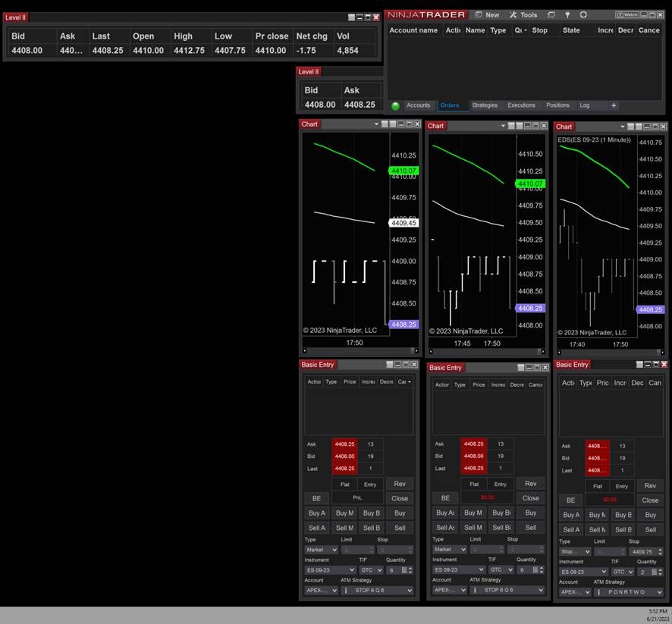Screen dimensions: 672x624
Task: Click ATM info icon in left Basic Entry
Action: (x=346, y=590)
